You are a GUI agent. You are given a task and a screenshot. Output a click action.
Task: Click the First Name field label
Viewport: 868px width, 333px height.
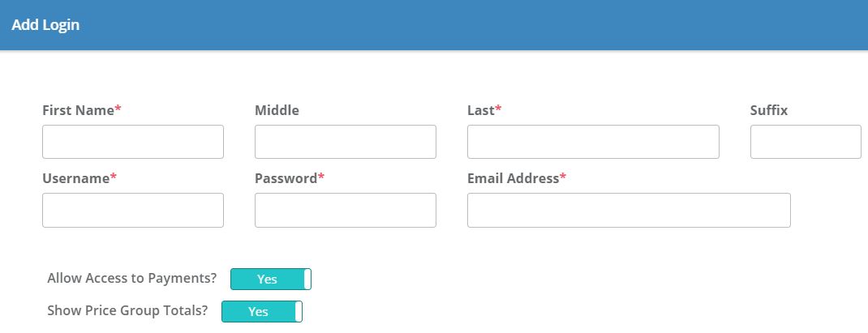[x=78, y=110]
